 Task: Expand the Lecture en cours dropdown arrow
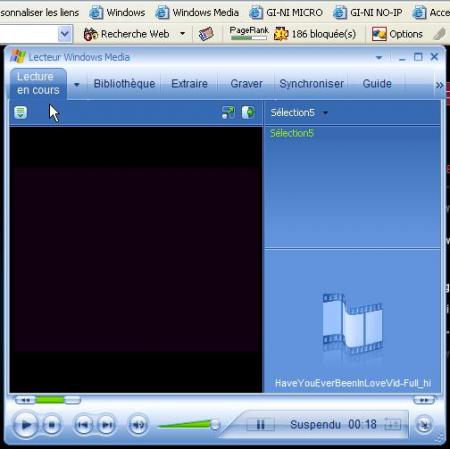[77, 85]
